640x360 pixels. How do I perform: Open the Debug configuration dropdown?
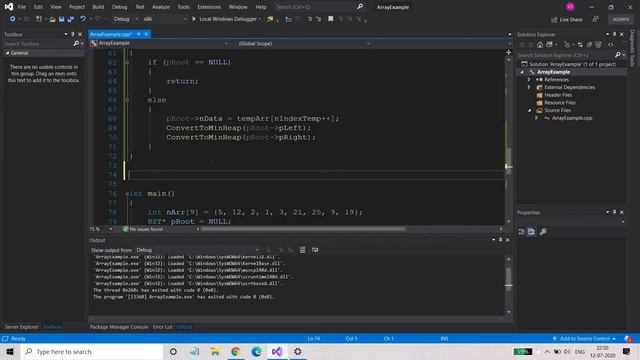[125, 19]
